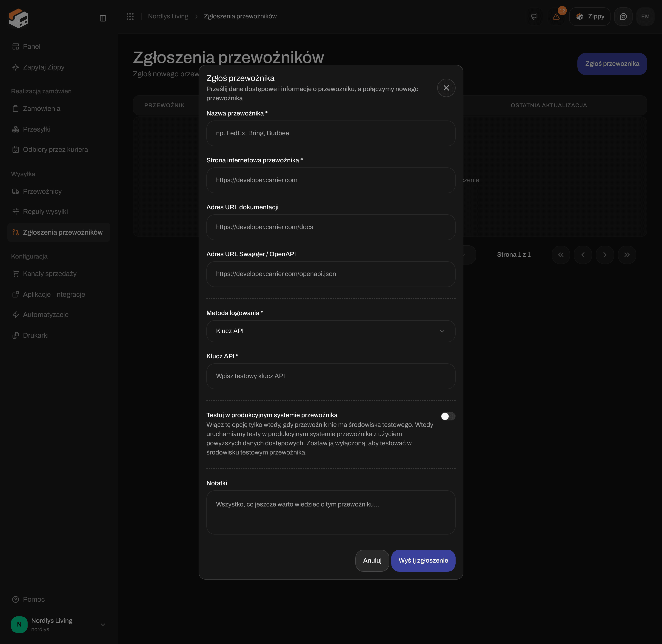The width and height of the screenshot is (662, 644).
Task: Click the Zippy assistant button
Action: pos(590,17)
